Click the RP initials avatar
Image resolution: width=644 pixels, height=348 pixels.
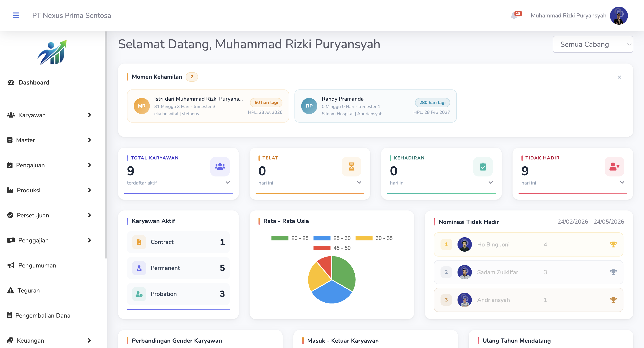point(309,106)
